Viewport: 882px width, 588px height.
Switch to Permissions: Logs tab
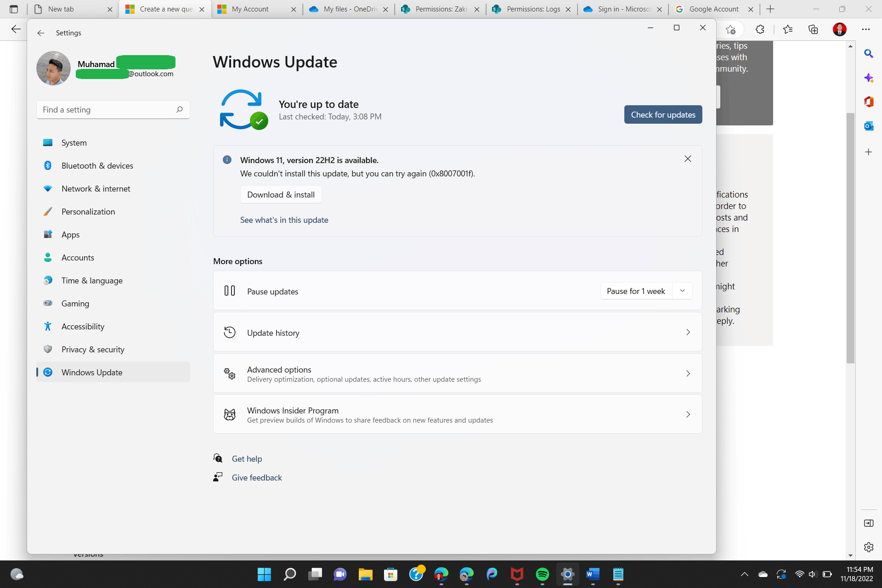pyautogui.click(x=532, y=9)
